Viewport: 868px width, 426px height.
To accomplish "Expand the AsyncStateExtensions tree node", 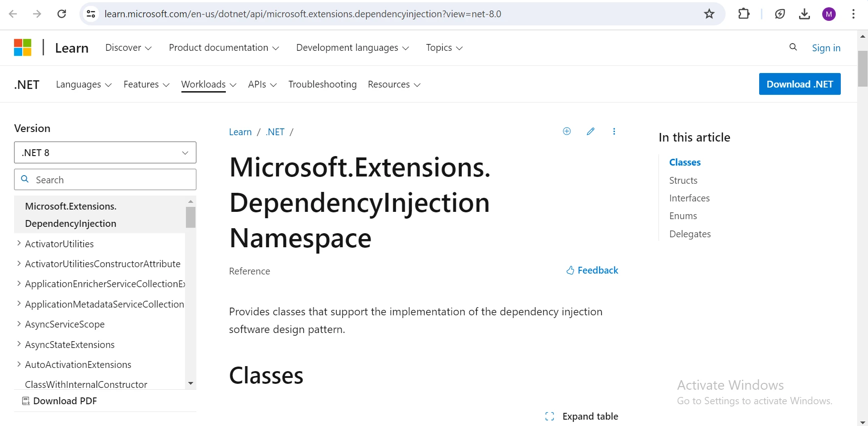I will (19, 344).
